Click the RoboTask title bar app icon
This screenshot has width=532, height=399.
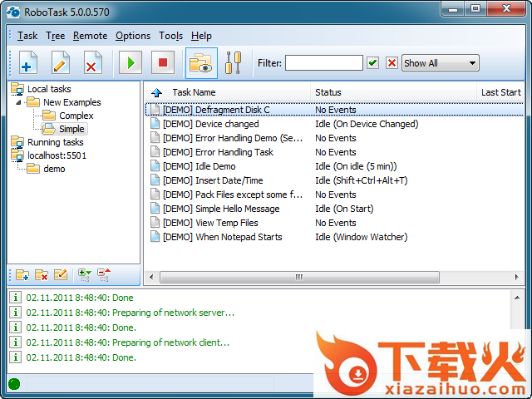point(13,12)
